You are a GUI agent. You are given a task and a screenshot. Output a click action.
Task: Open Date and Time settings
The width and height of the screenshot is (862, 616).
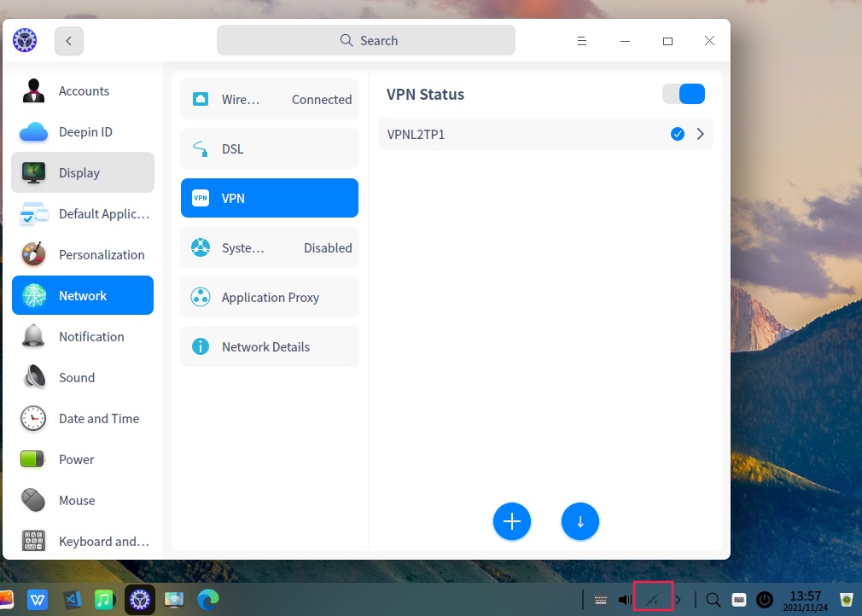coord(82,418)
